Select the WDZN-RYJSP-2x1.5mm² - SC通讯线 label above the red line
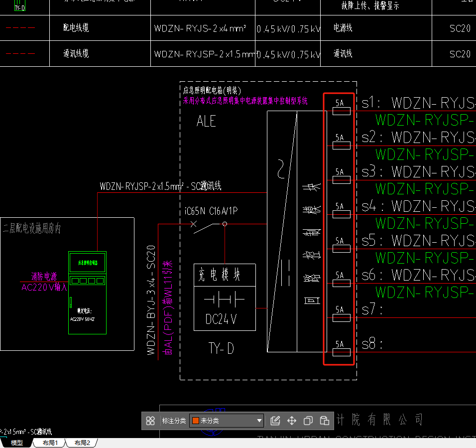This screenshot has width=476, height=448. click(x=160, y=186)
